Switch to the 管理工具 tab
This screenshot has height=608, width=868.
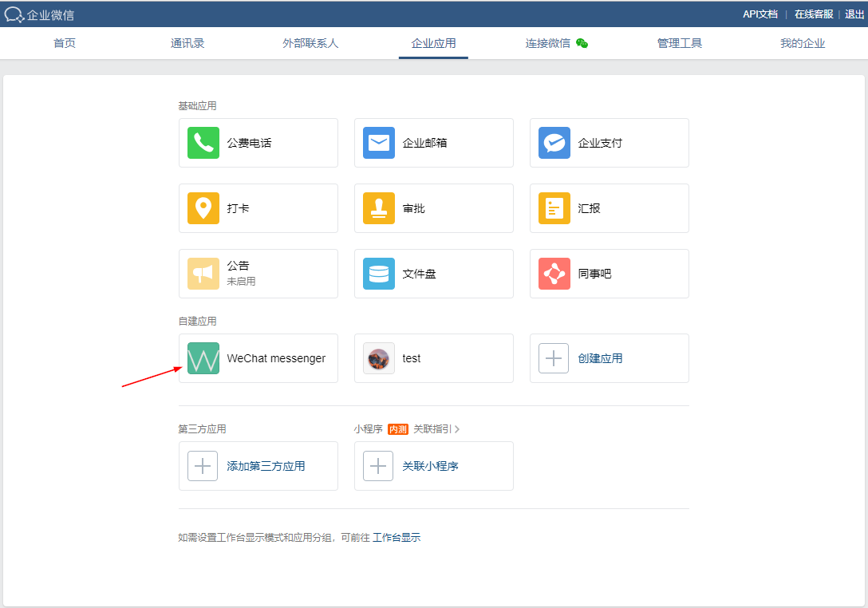pos(679,43)
